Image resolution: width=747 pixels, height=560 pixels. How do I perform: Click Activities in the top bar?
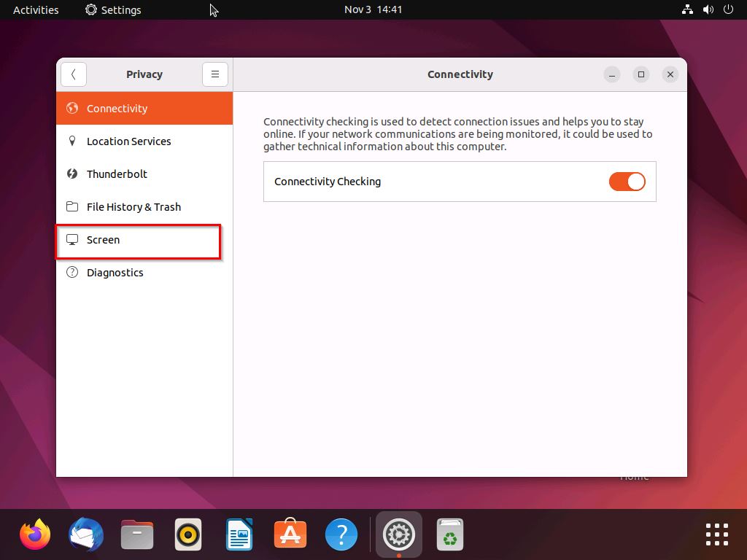click(x=35, y=9)
